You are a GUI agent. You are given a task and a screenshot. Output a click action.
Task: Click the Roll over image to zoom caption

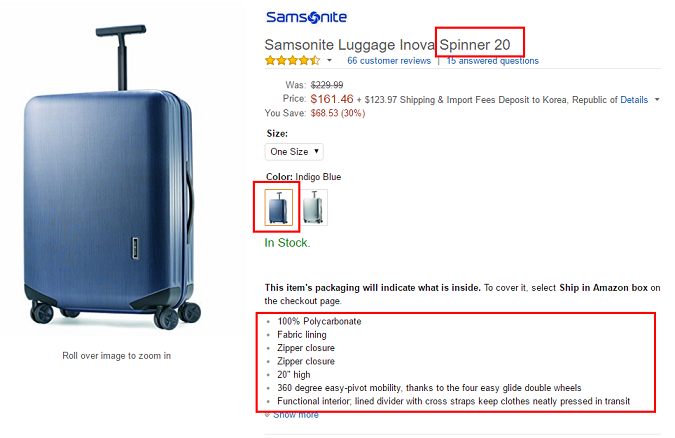point(116,355)
